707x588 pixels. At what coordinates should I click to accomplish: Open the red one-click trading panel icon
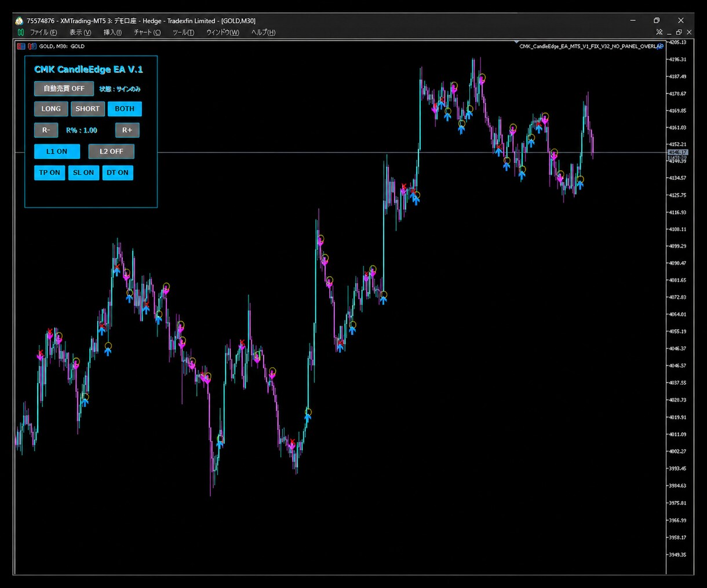point(21,46)
